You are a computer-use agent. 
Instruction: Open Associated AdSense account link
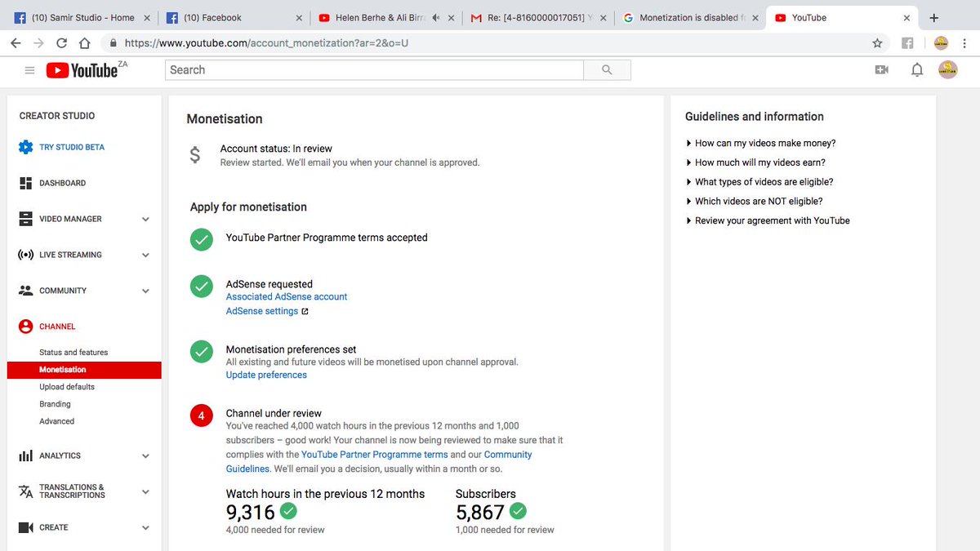(x=287, y=297)
